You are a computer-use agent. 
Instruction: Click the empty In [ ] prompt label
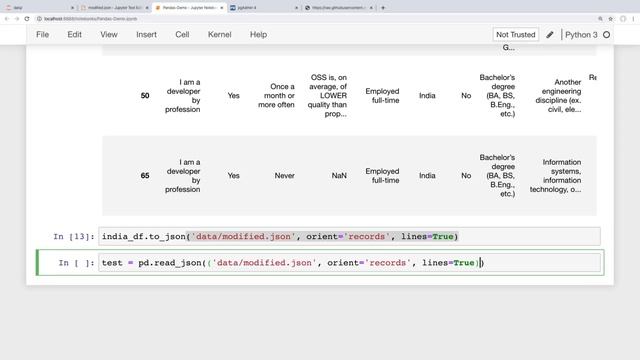coord(76,263)
